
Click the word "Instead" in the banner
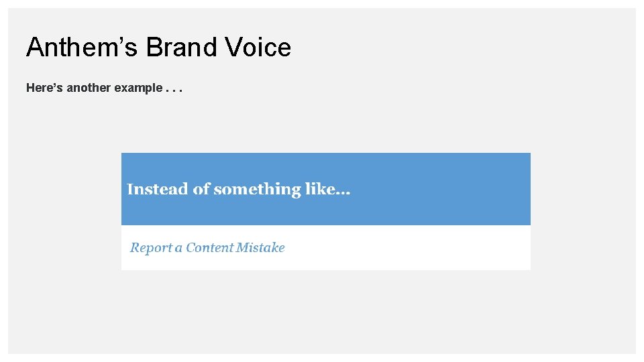pos(157,190)
